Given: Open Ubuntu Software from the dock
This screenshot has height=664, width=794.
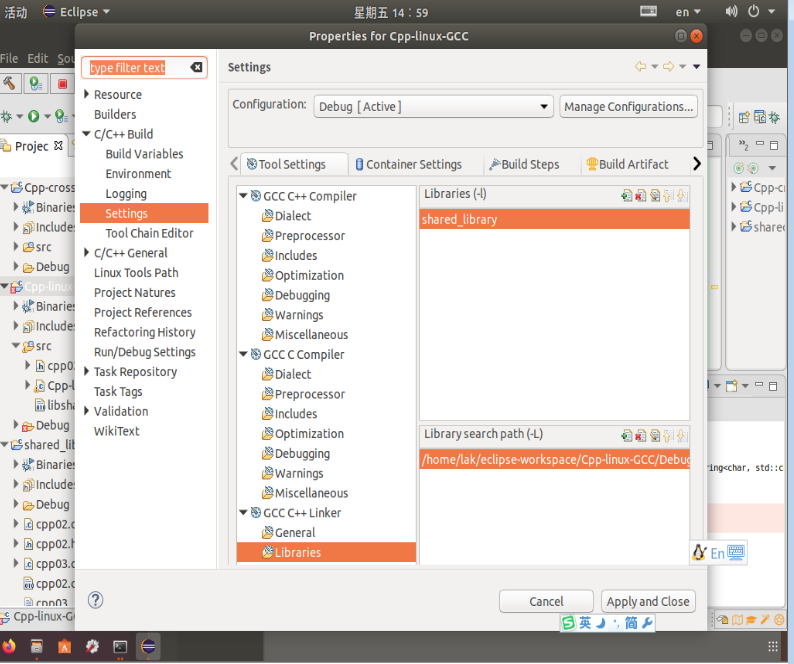Looking at the screenshot, I should point(64,646).
